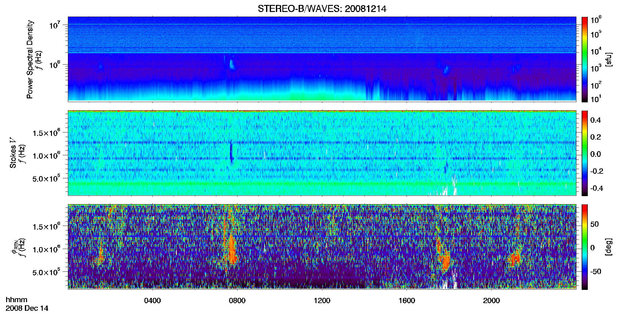Viewport: 644px width, 332px height.
Task: Click the plot title STEREO-B/WAVES: 20081214
Action: point(322,9)
